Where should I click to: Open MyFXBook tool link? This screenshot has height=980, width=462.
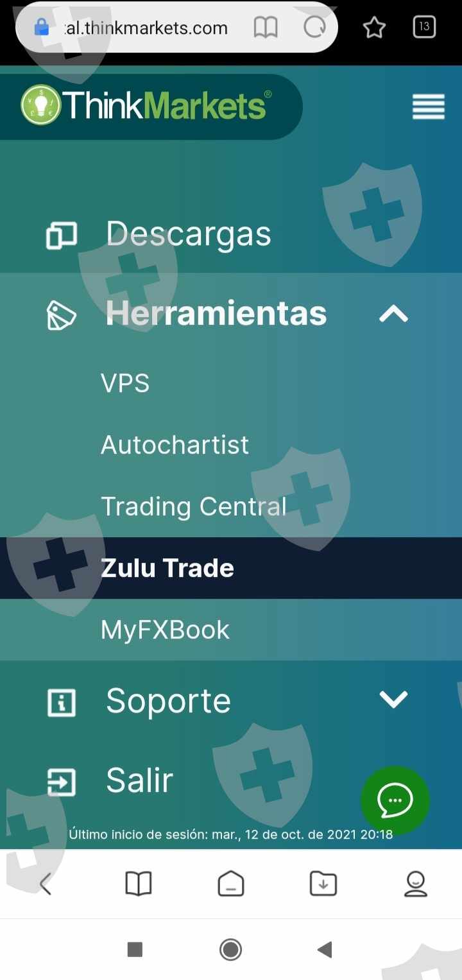(x=231, y=630)
